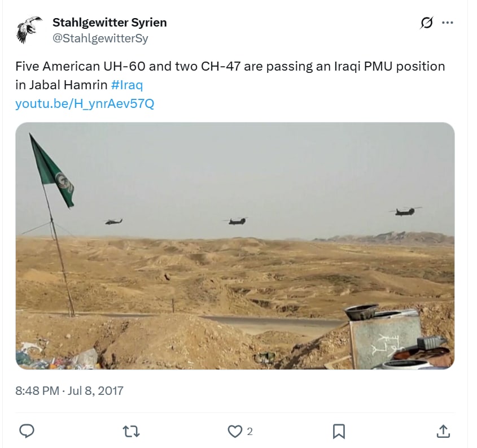Click the middle helicopter in the photo
This screenshot has height=448, width=477.
[236, 220]
